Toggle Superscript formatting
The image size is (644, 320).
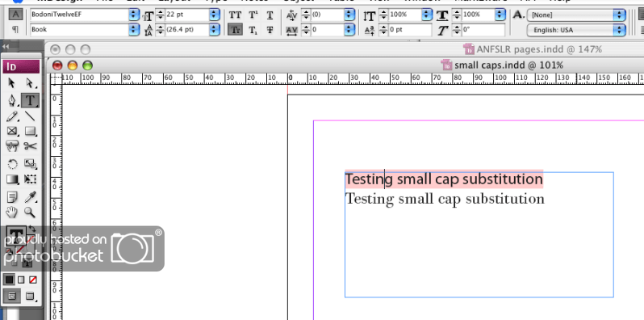pos(253,15)
